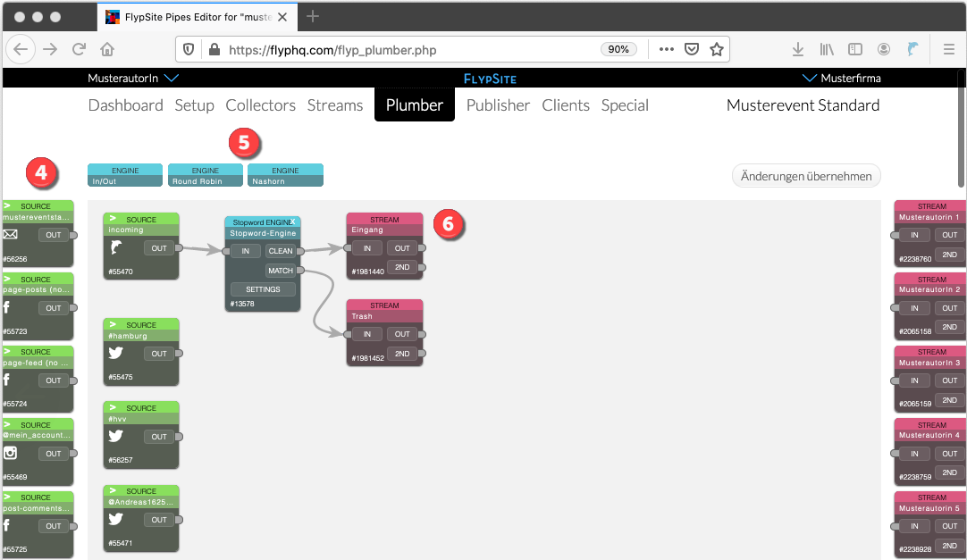Close the Stopword Engine node with X

click(x=293, y=221)
